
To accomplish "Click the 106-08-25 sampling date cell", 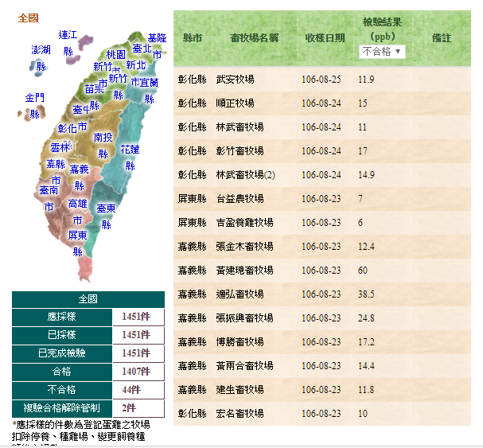I will (x=321, y=80).
